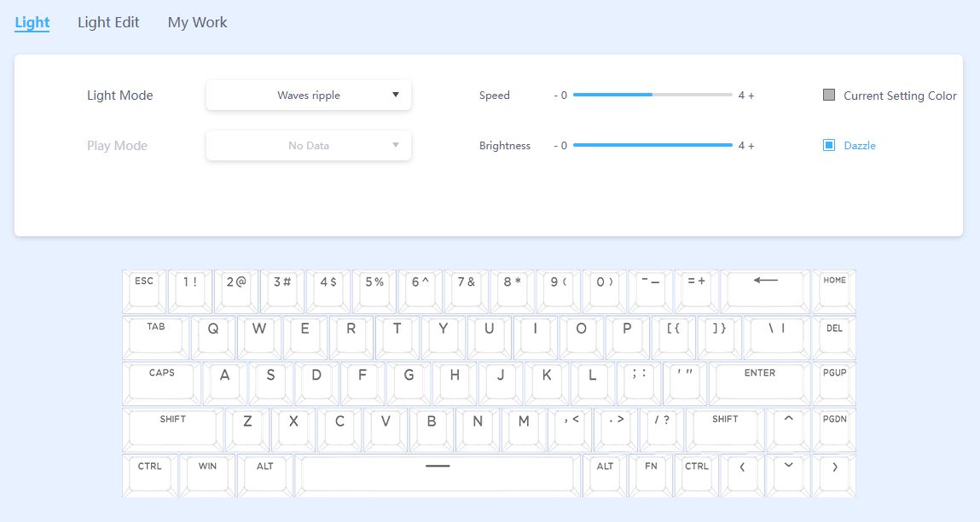980x522 pixels.
Task: Open the My Work tab
Action: pyautogui.click(x=197, y=22)
